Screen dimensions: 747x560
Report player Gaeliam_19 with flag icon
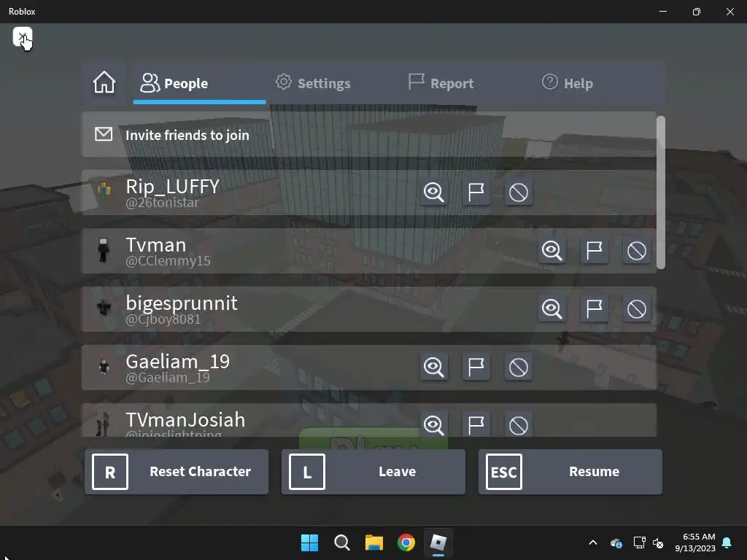(476, 367)
